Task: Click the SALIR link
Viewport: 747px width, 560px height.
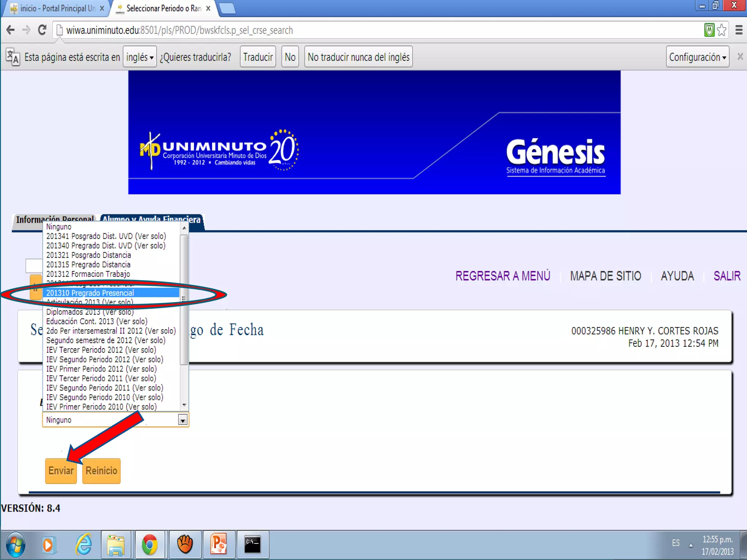Action: click(x=727, y=276)
